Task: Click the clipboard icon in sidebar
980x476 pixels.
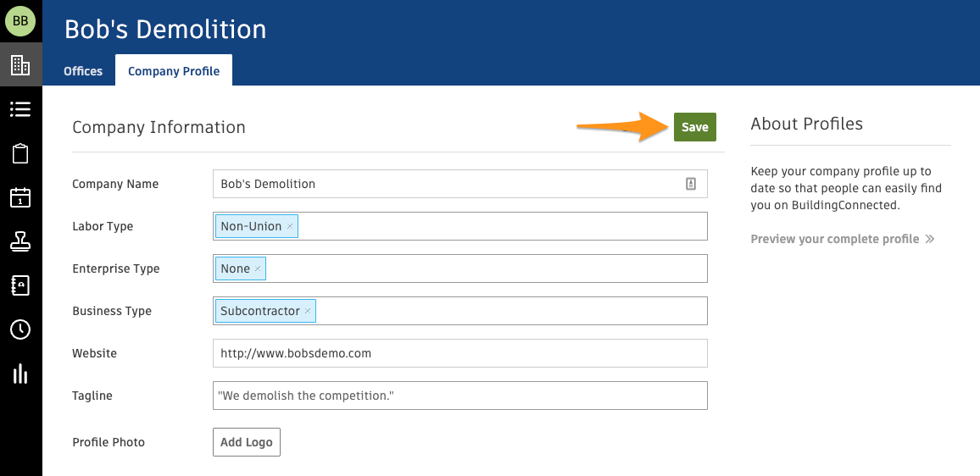Action: point(20,153)
